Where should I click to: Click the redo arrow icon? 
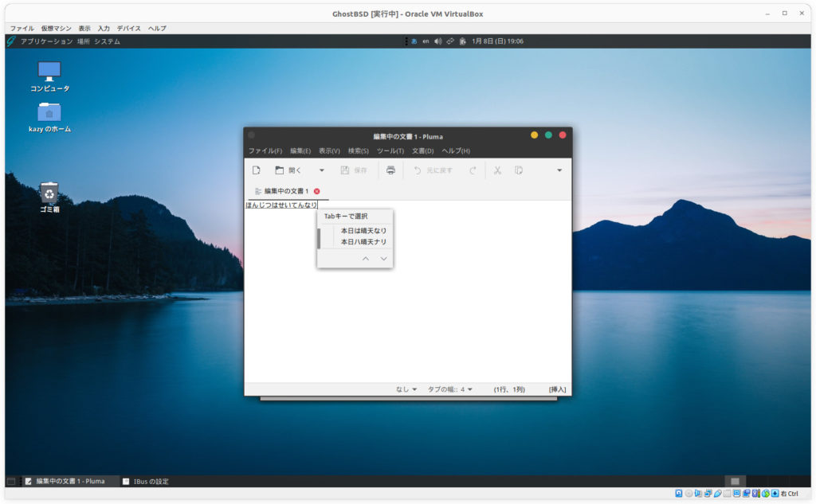pyautogui.click(x=473, y=170)
